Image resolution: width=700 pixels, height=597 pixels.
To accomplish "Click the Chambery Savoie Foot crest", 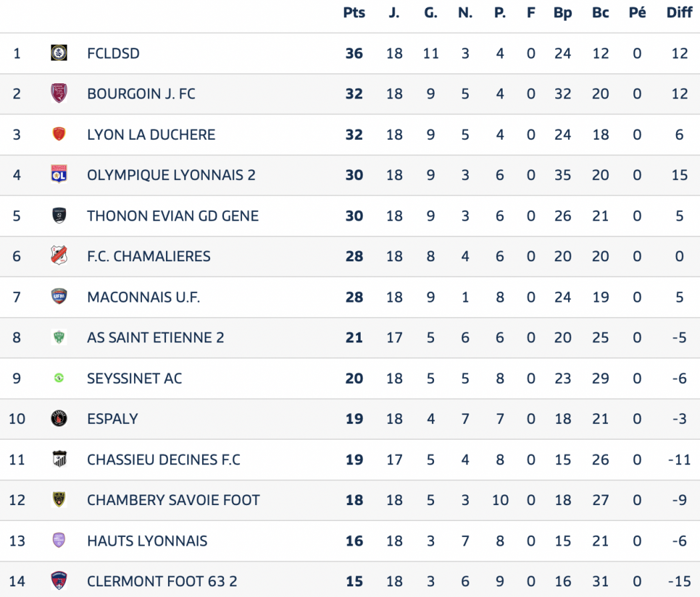I will (x=59, y=500).
